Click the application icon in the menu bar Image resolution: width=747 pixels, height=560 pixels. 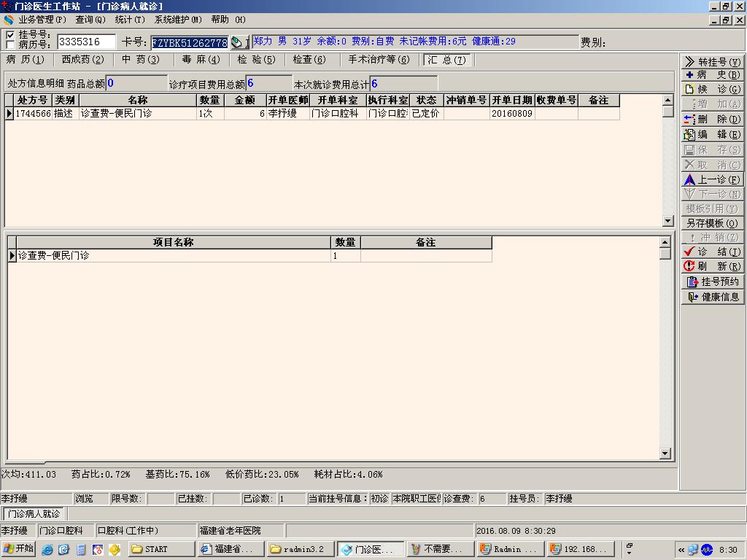click(9, 20)
